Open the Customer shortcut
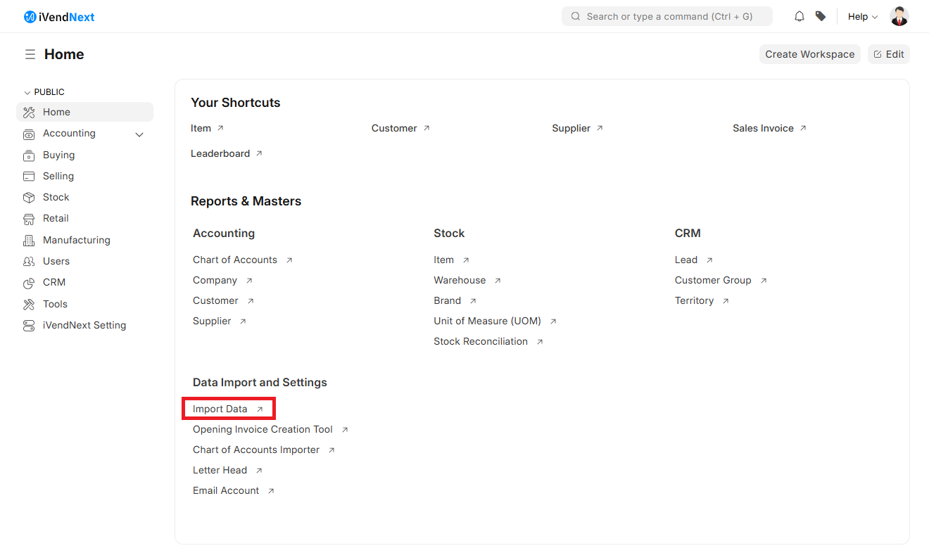 [394, 128]
